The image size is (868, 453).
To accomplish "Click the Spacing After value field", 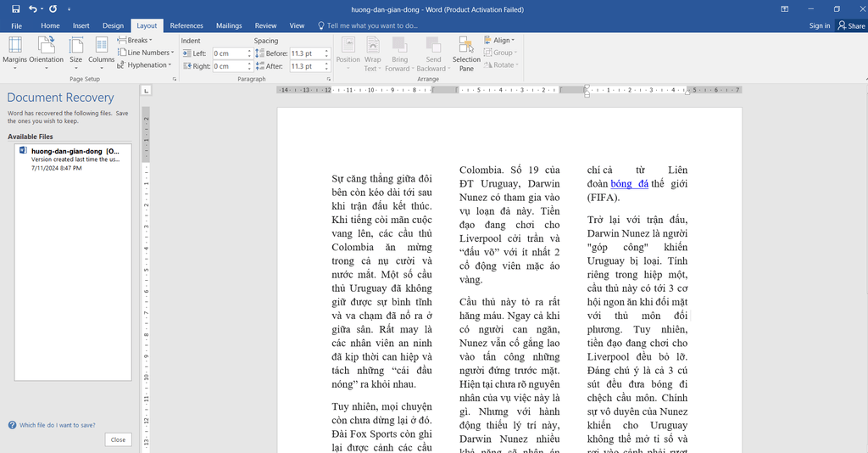I will pos(306,66).
